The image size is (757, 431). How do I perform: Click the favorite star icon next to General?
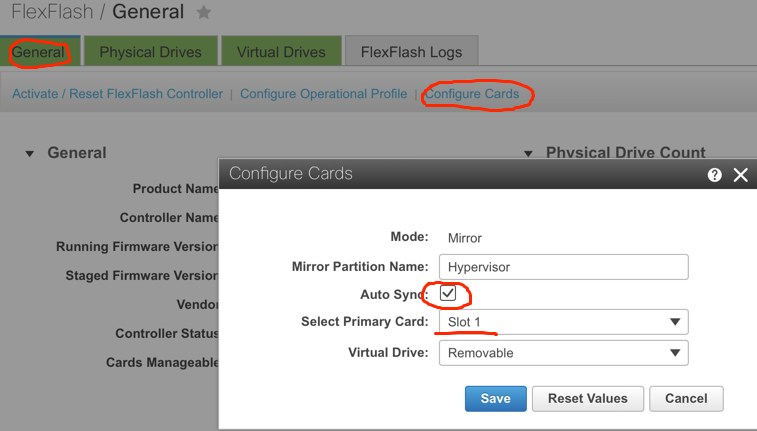tap(204, 12)
